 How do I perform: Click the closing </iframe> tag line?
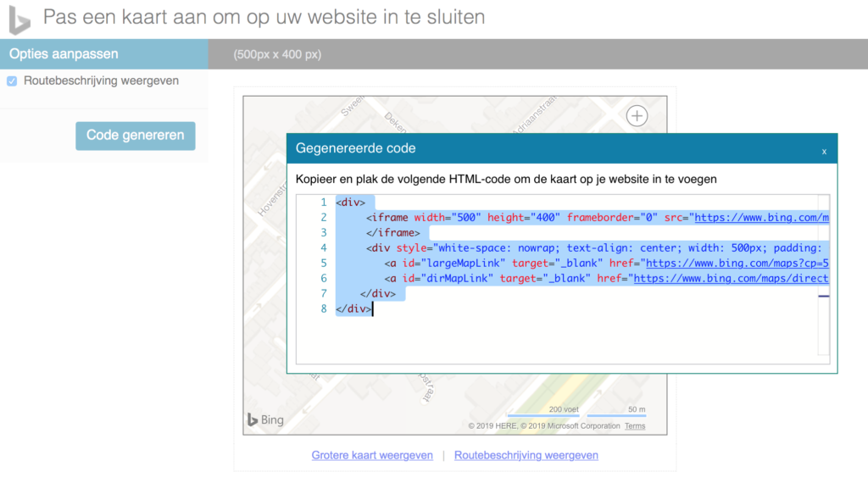point(392,233)
